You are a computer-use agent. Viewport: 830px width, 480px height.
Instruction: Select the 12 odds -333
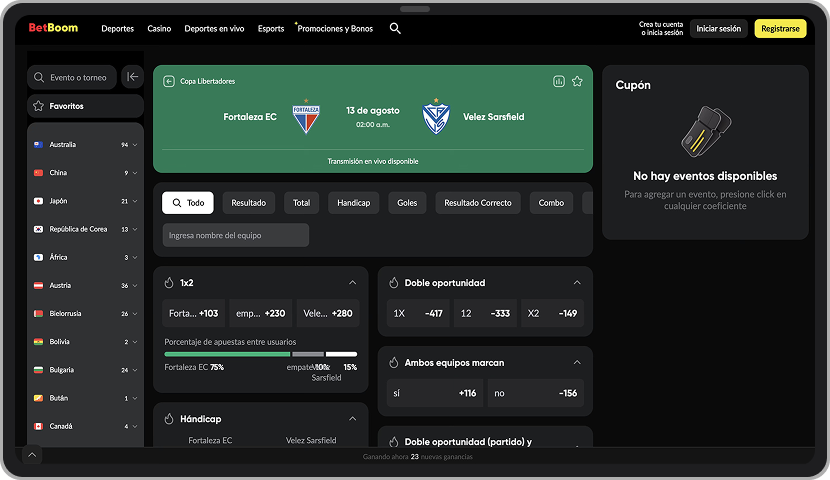[x=485, y=313]
